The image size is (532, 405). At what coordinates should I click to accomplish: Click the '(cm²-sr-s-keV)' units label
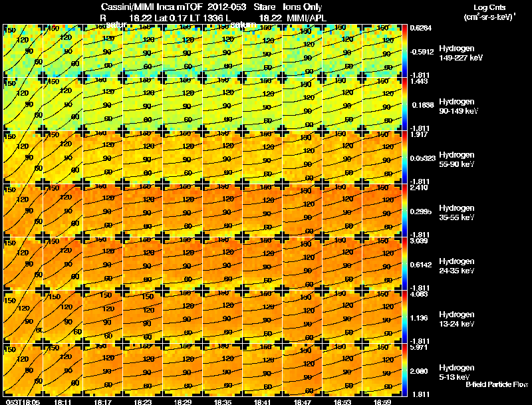point(489,17)
